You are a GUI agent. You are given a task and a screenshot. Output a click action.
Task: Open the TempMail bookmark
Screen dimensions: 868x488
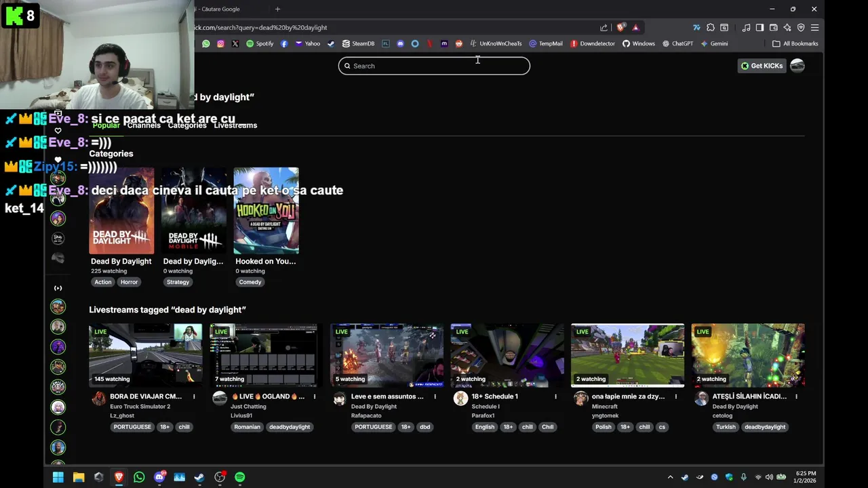point(545,43)
